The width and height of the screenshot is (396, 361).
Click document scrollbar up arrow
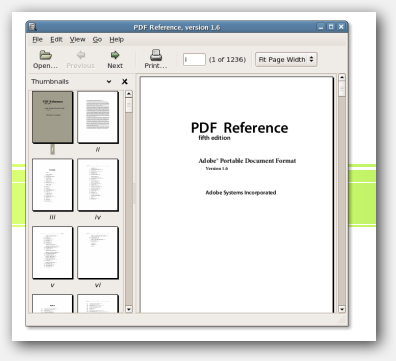[x=342, y=77]
